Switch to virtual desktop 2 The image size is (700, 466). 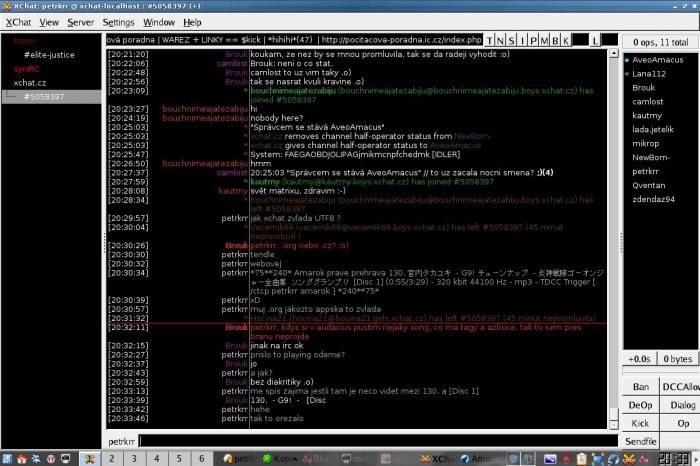[112, 458]
